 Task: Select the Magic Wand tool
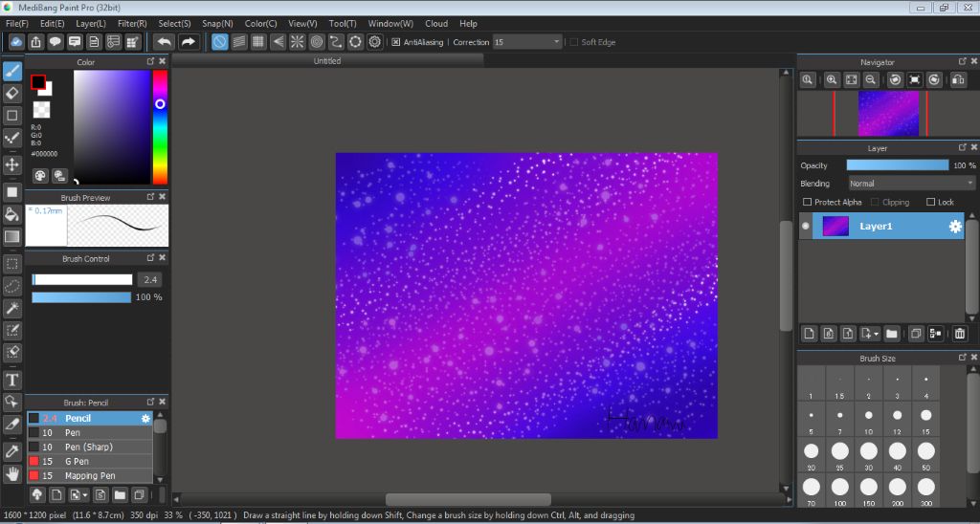11,308
